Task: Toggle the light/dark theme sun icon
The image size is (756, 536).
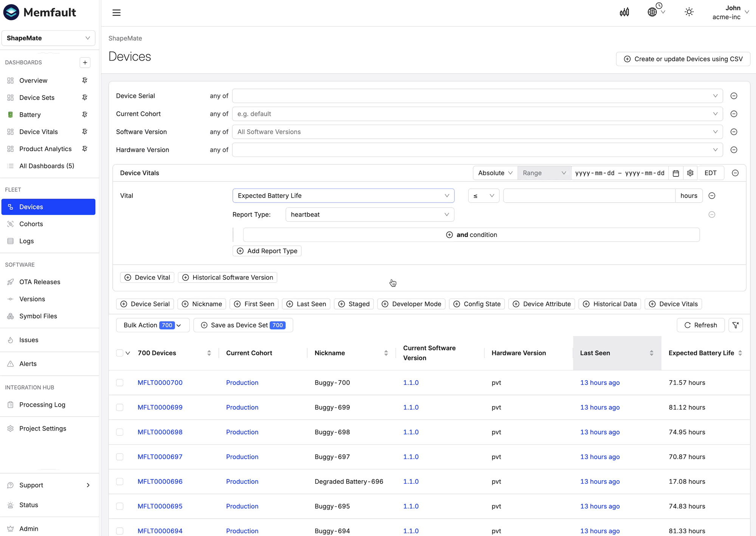Action: click(689, 12)
